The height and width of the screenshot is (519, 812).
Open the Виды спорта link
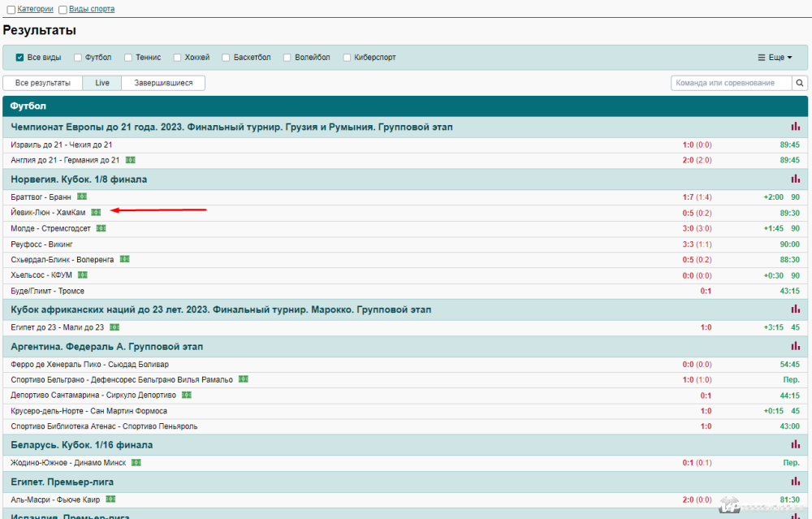click(91, 9)
